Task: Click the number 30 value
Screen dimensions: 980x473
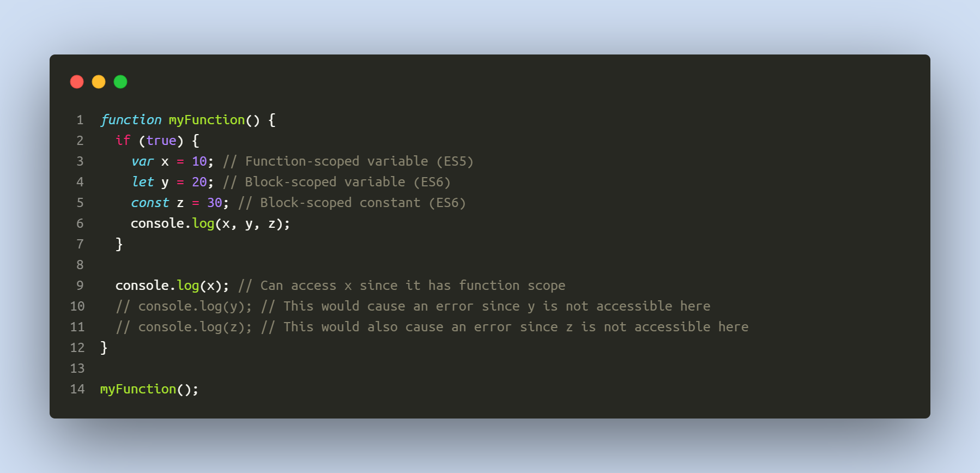Action: pyautogui.click(x=215, y=203)
